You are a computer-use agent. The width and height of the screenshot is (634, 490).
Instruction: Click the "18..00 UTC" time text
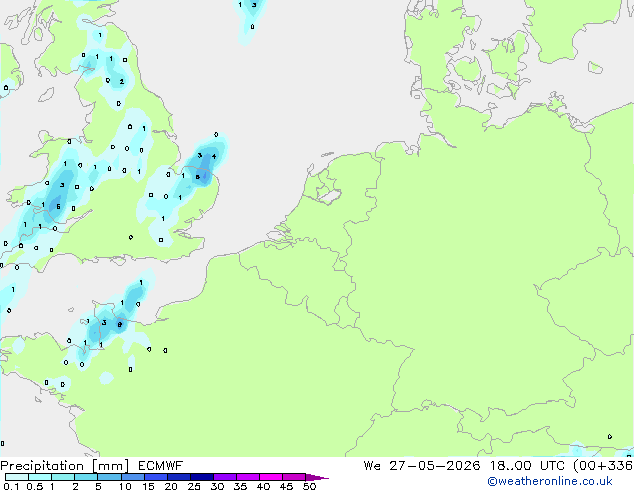point(527,466)
